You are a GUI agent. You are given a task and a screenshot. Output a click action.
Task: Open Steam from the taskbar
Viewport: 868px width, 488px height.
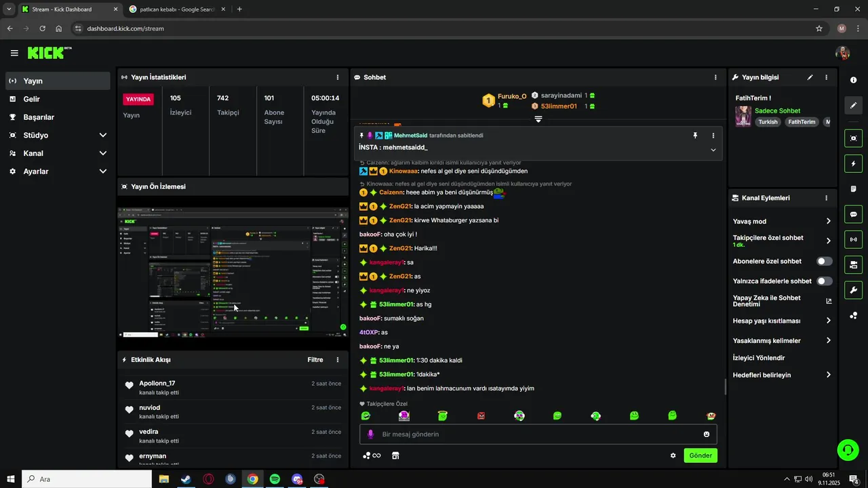coord(185,479)
